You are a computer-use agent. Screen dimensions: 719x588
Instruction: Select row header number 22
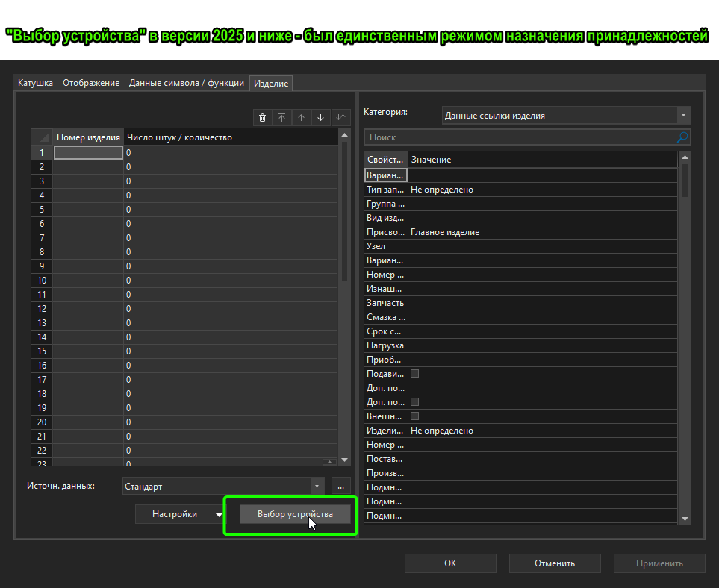42,451
